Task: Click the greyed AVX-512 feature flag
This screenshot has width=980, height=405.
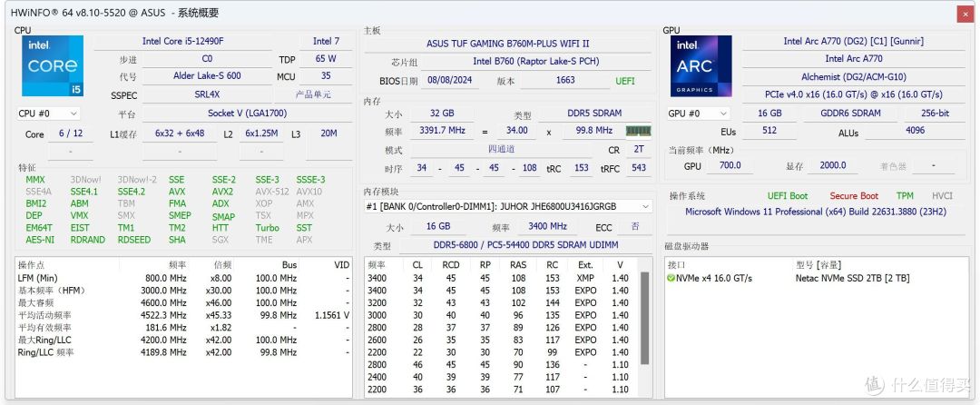Action: coord(272,192)
